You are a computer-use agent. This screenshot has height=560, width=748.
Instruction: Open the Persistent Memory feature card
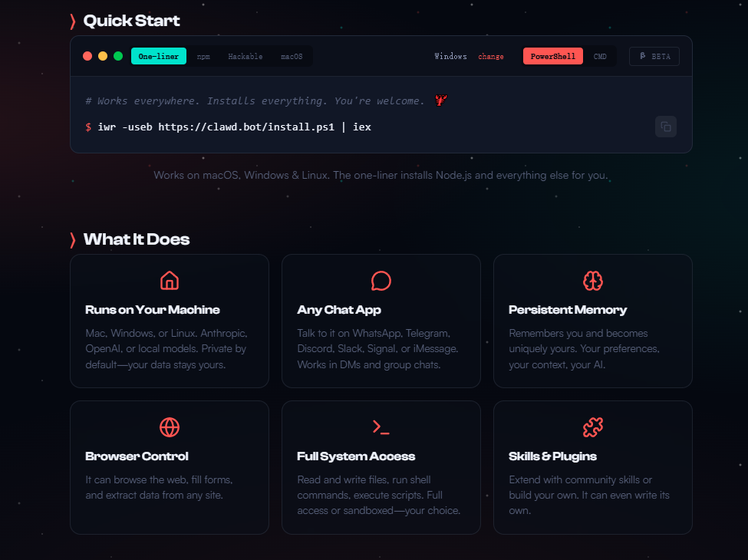(592, 321)
